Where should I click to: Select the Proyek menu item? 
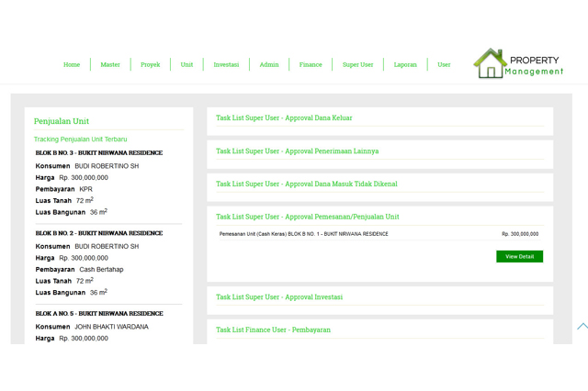click(x=150, y=65)
